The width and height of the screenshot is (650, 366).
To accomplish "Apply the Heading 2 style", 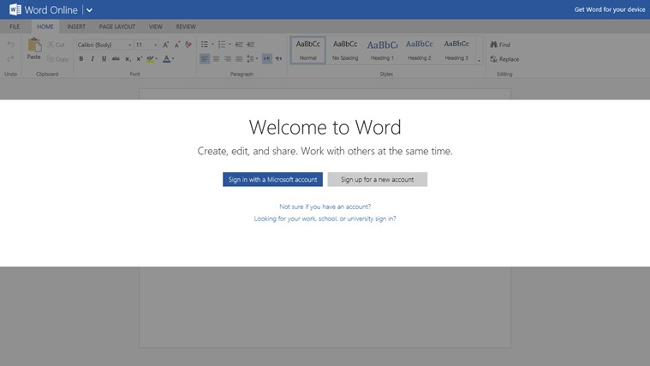I will coord(419,50).
